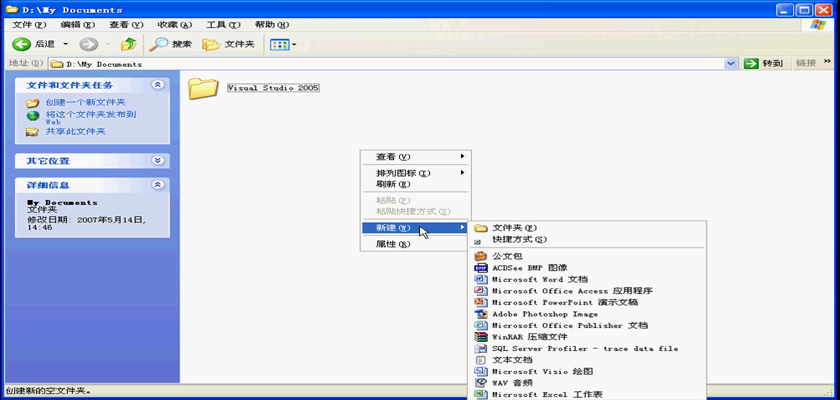The width and height of the screenshot is (840, 400).
Task: Open the Views dropdown button
Action: (x=283, y=44)
